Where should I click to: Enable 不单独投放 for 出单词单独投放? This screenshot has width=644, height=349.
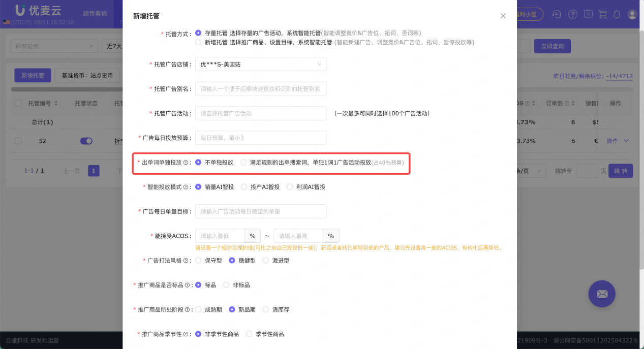coord(197,163)
